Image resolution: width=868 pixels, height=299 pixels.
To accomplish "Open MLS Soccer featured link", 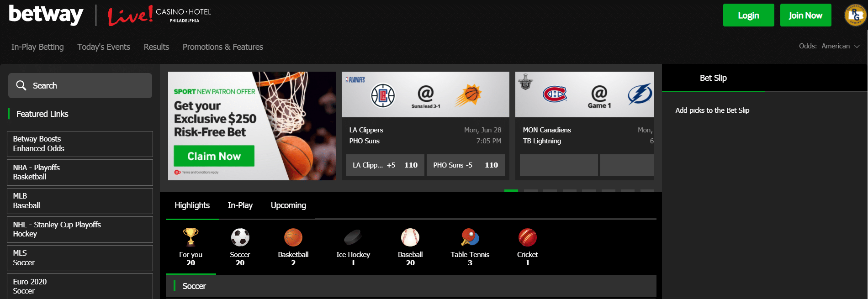I will click(x=80, y=258).
